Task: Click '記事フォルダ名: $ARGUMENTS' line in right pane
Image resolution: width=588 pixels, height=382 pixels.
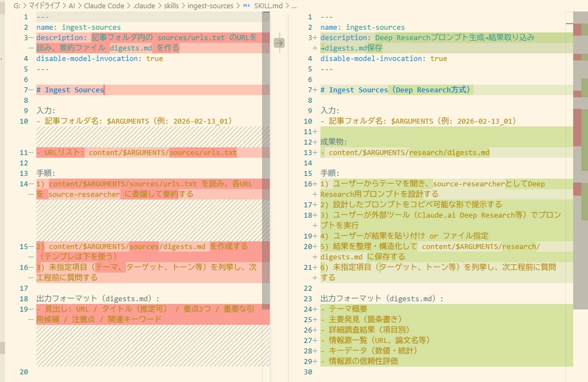Action: [x=419, y=121]
